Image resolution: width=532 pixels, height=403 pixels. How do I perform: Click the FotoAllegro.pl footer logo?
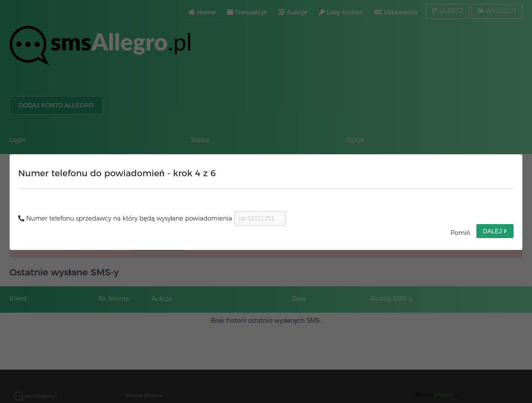pos(437,395)
